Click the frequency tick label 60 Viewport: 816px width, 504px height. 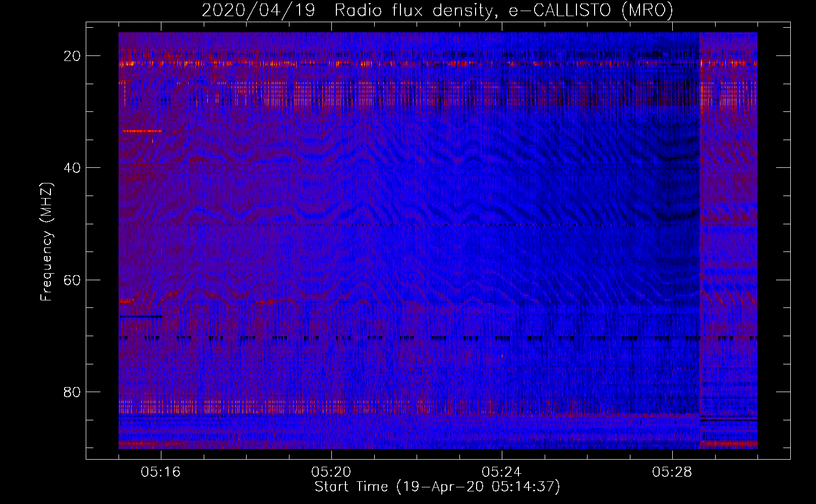click(x=72, y=280)
